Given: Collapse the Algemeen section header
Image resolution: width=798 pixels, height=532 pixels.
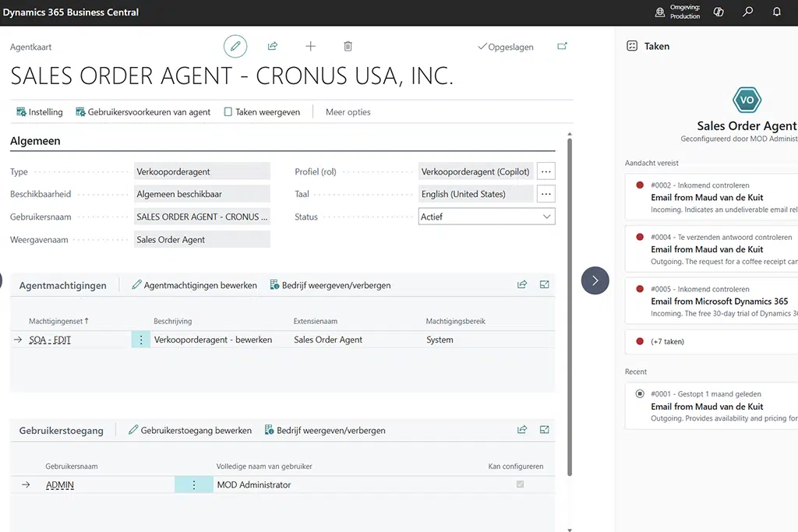Looking at the screenshot, I should pyautogui.click(x=35, y=141).
